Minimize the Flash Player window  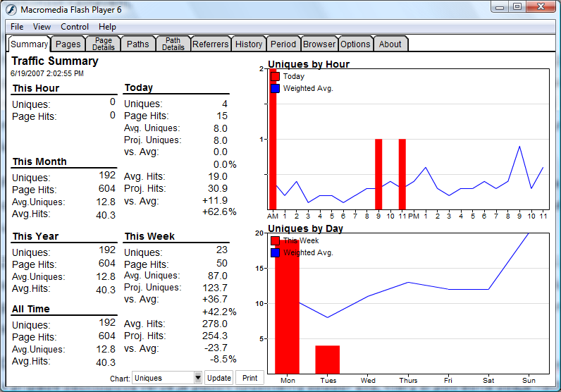pos(500,7)
